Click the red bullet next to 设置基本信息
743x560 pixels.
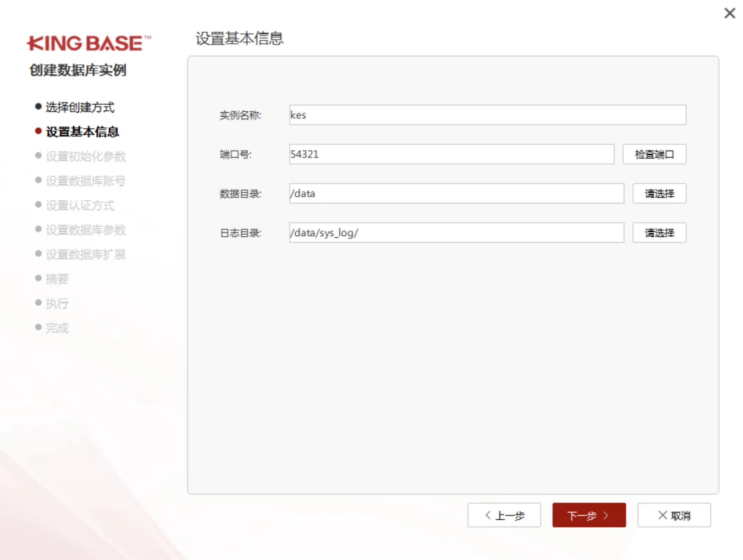pyautogui.click(x=37, y=132)
